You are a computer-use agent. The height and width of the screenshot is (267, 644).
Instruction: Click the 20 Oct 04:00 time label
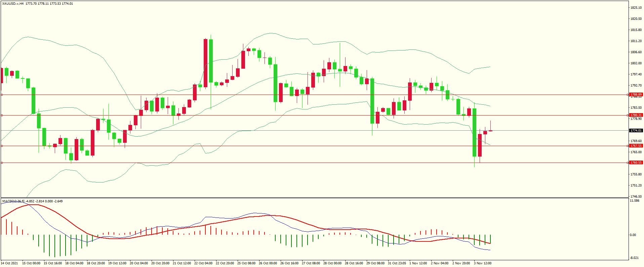[x=139, y=263]
